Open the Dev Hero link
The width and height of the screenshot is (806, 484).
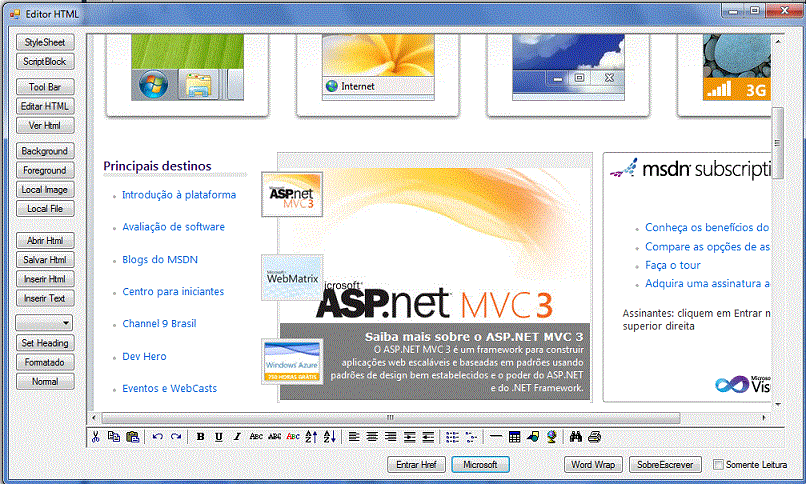(x=144, y=356)
